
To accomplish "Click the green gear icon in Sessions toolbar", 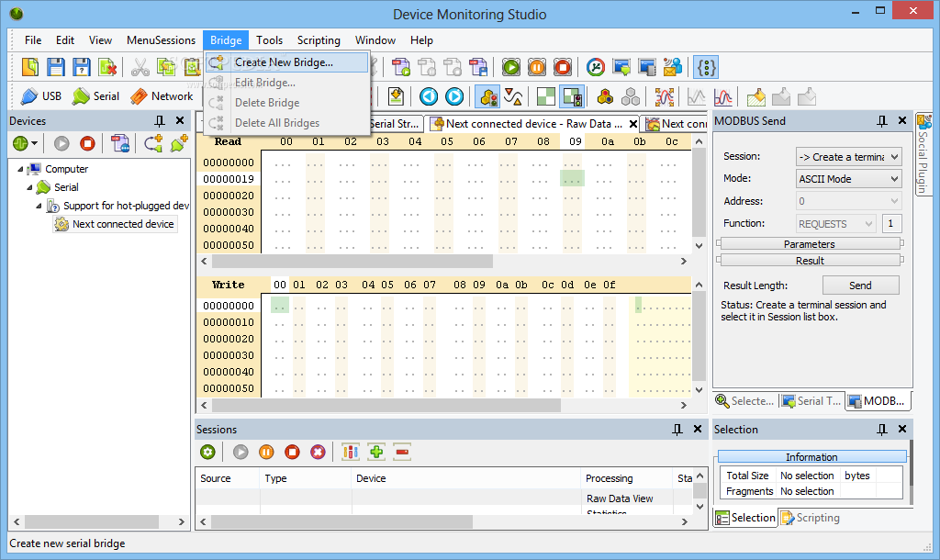I will (x=208, y=452).
